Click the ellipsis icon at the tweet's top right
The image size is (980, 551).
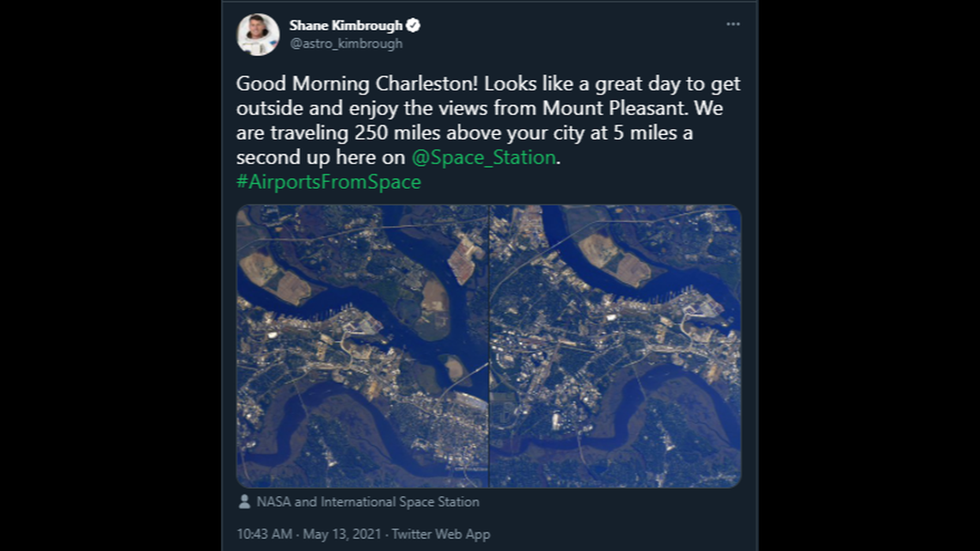tap(732, 25)
